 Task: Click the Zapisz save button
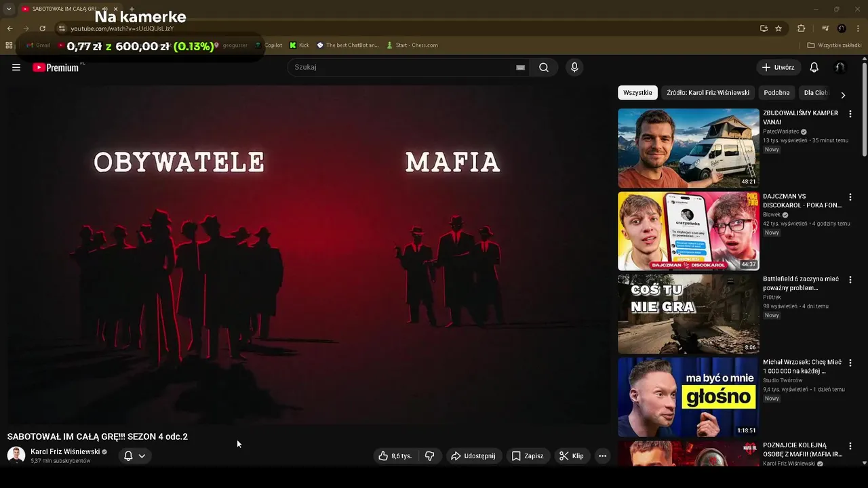click(528, 456)
